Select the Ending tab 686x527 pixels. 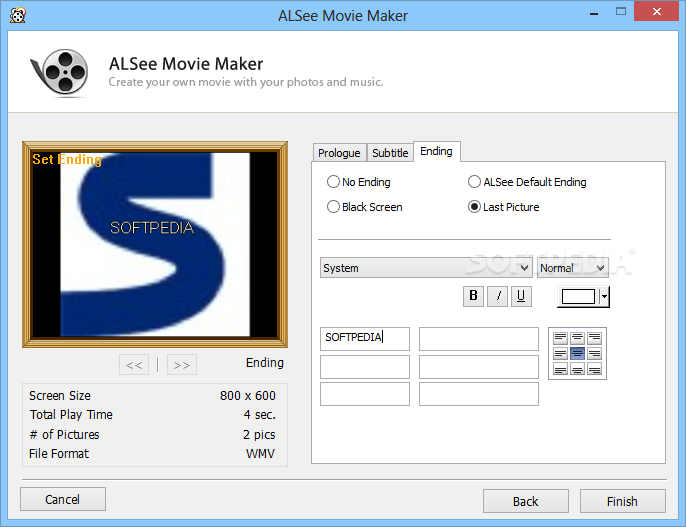pos(437,151)
